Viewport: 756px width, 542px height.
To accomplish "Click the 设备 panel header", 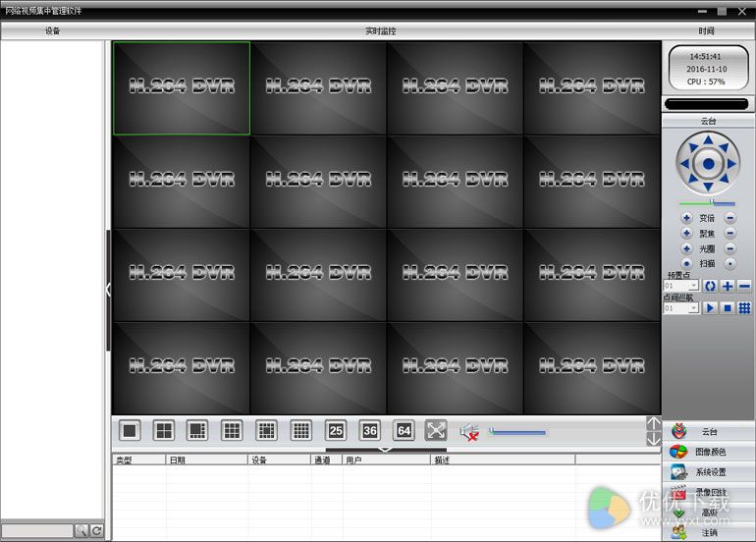I will pyautogui.click(x=53, y=30).
